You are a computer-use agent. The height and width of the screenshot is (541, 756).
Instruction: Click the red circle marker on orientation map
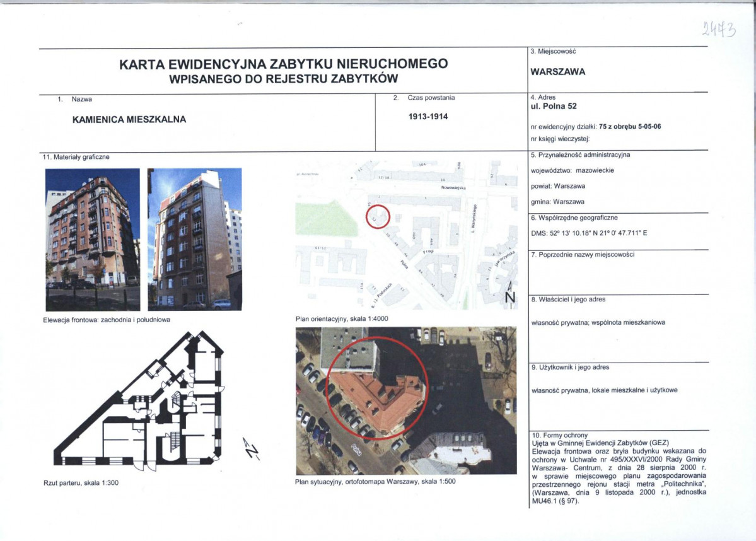[x=378, y=215]
